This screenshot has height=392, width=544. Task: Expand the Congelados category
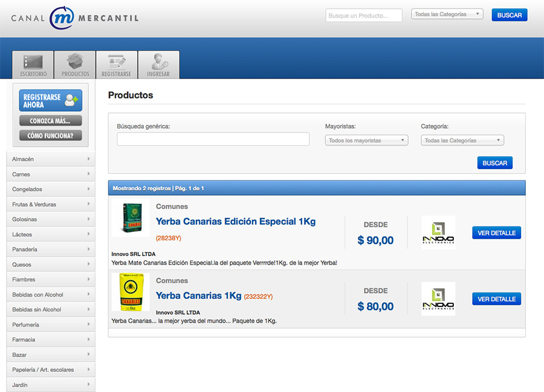[51, 189]
